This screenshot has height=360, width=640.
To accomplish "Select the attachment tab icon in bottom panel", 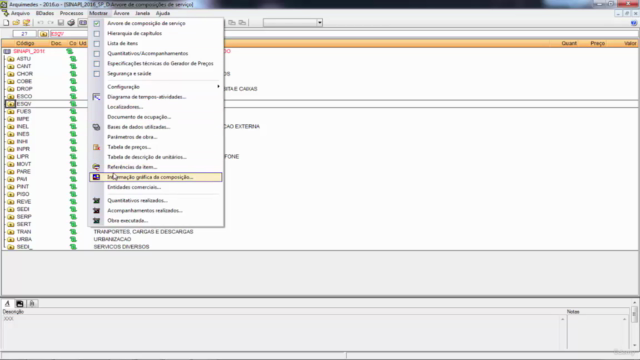I will coord(32,304).
